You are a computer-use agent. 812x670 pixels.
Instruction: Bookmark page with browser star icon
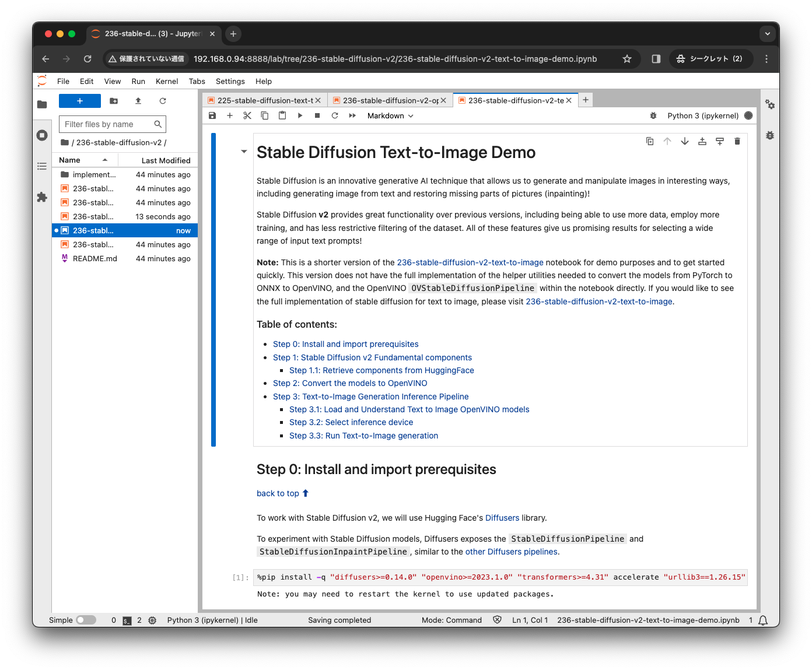pos(627,58)
